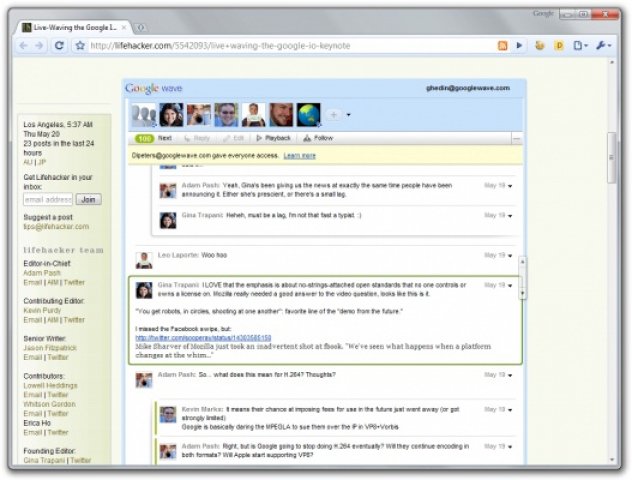The height and width of the screenshot is (480, 632).
Task: Click the browser back arrow
Action: (x=24, y=46)
